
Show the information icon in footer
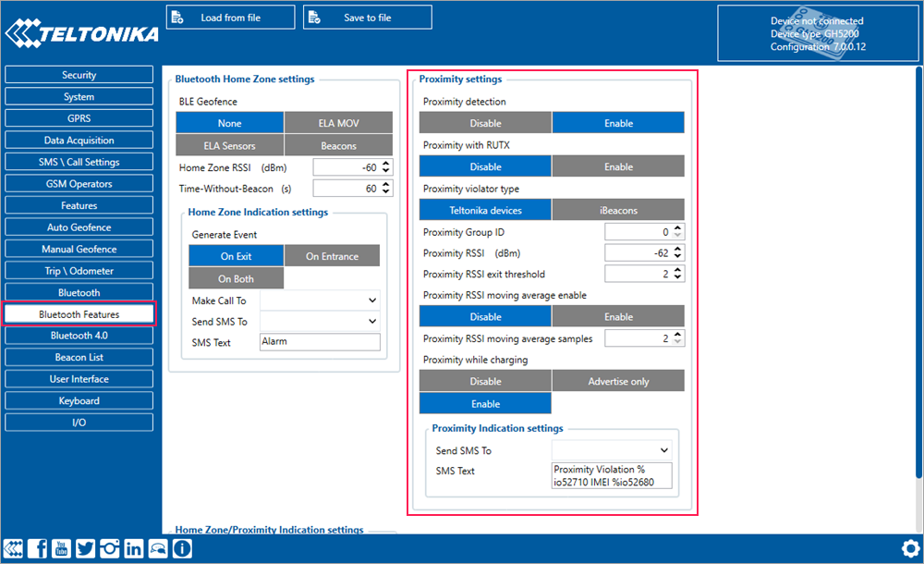point(182,548)
